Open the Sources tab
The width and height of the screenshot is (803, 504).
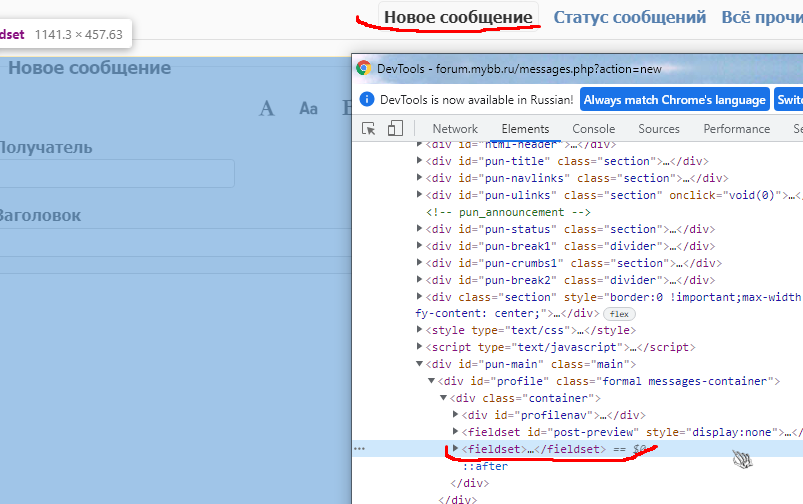(659, 129)
